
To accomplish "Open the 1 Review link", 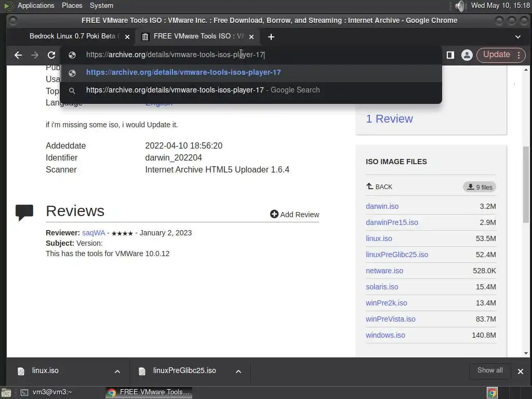I will point(389,119).
